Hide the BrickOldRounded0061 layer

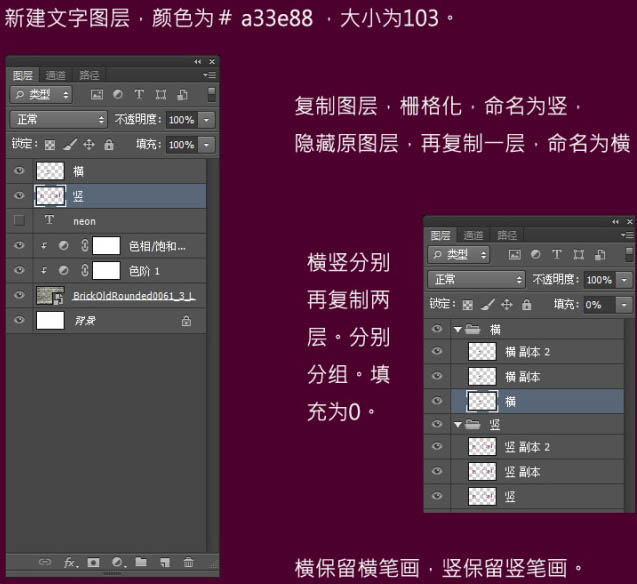19,295
